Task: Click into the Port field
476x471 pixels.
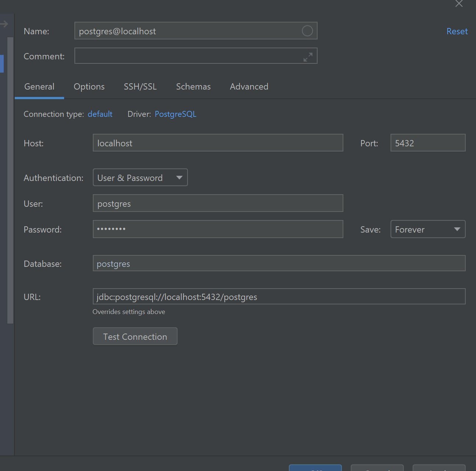Action: coord(428,143)
